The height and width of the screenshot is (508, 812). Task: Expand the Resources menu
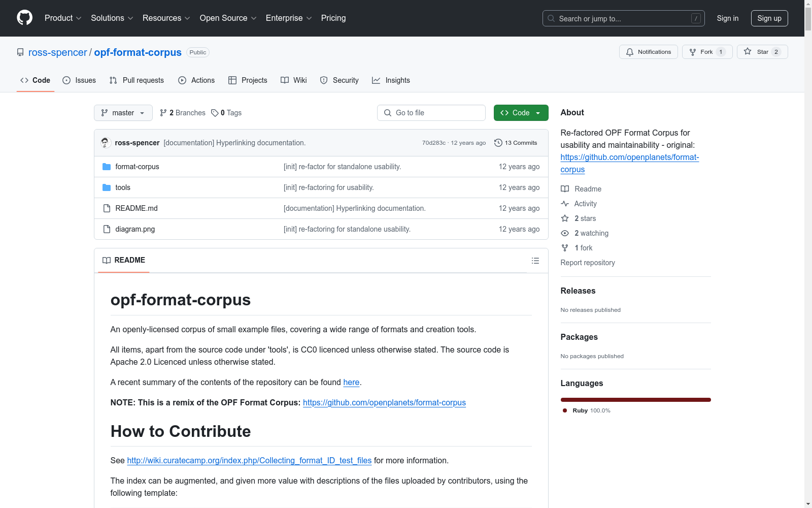[x=166, y=18]
